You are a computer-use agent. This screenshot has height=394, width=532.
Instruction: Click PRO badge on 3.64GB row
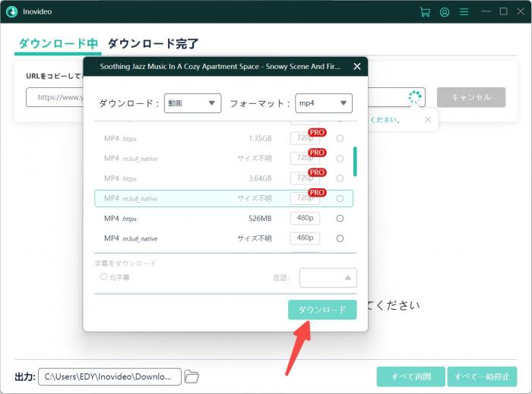(317, 172)
